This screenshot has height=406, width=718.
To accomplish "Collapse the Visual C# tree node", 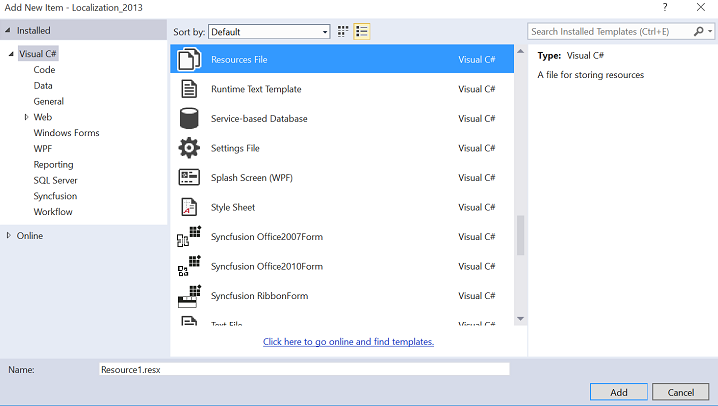I will tap(11, 54).
